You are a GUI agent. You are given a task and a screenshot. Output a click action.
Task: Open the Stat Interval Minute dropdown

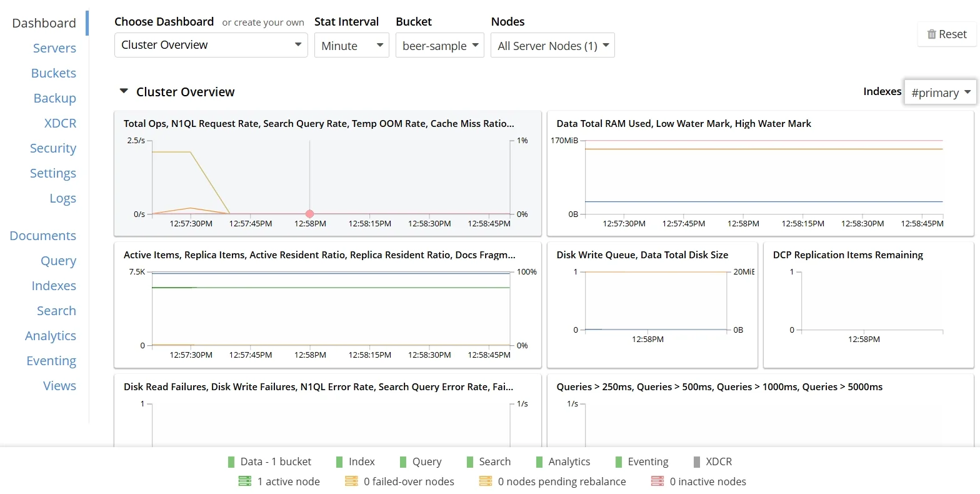(352, 45)
